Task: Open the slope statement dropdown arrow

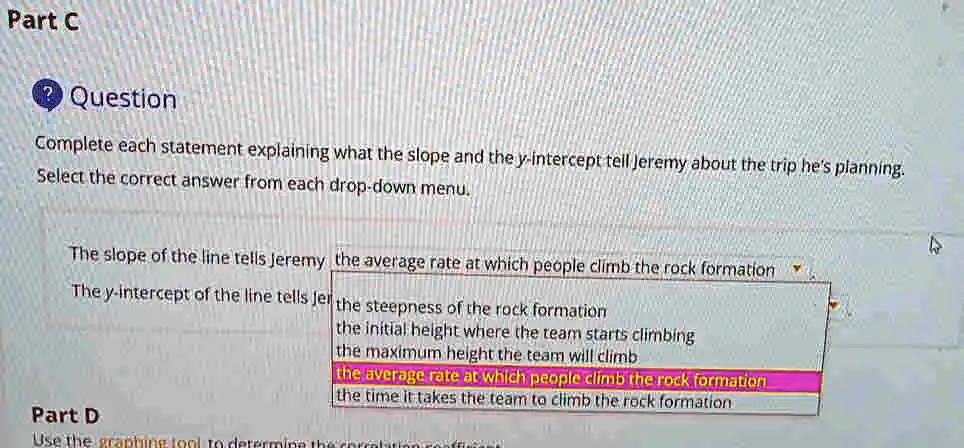Action: coord(797,269)
